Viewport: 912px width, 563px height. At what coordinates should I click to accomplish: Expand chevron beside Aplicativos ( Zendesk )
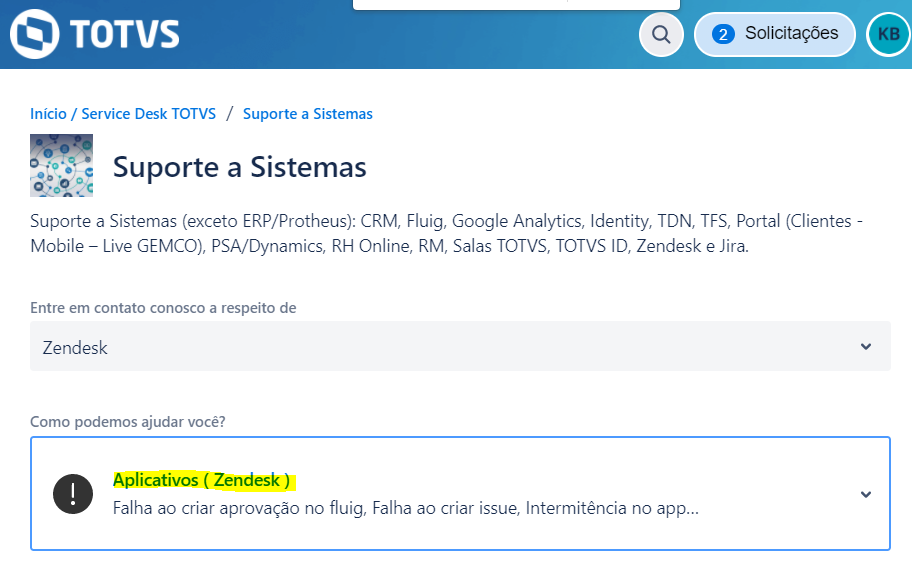[865, 494]
